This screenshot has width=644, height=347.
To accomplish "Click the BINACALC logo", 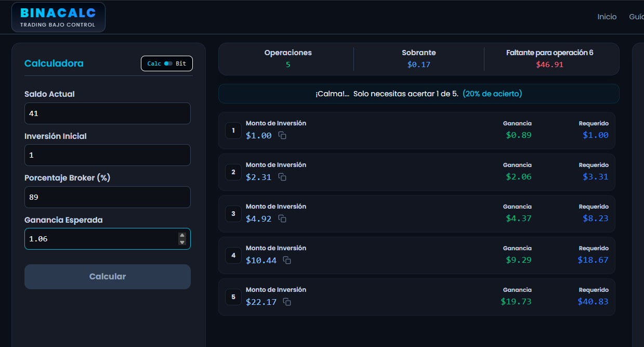I will (58, 17).
